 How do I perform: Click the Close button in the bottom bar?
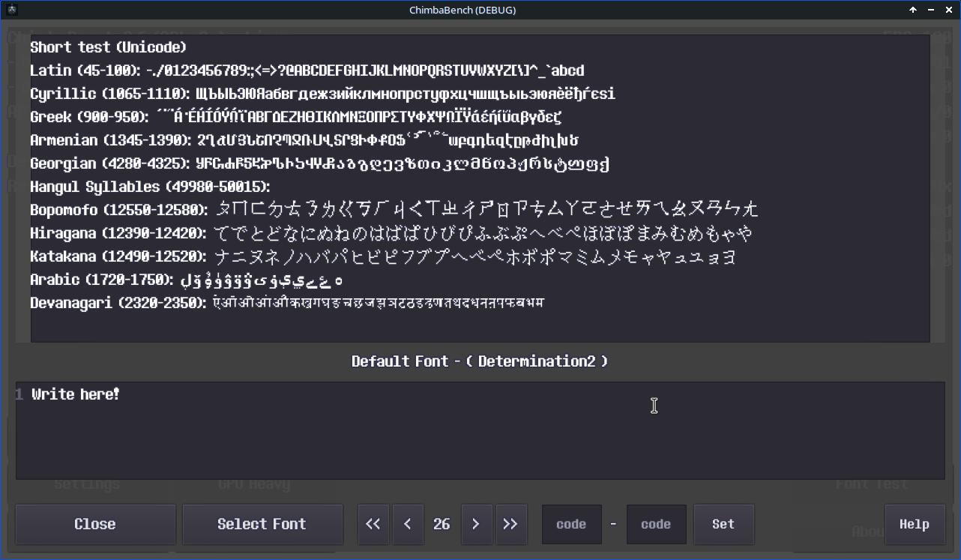95,524
